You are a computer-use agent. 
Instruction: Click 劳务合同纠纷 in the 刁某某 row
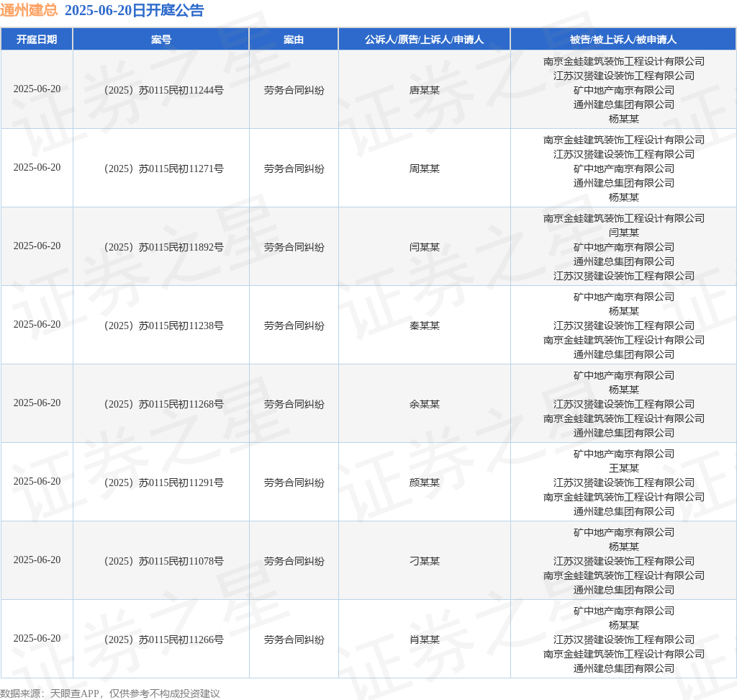(x=294, y=562)
